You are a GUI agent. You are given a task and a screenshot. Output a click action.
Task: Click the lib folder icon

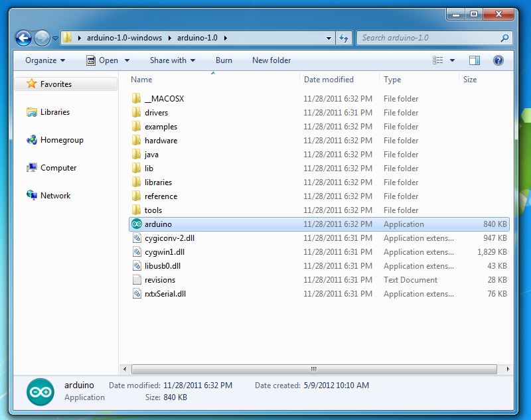(136, 169)
